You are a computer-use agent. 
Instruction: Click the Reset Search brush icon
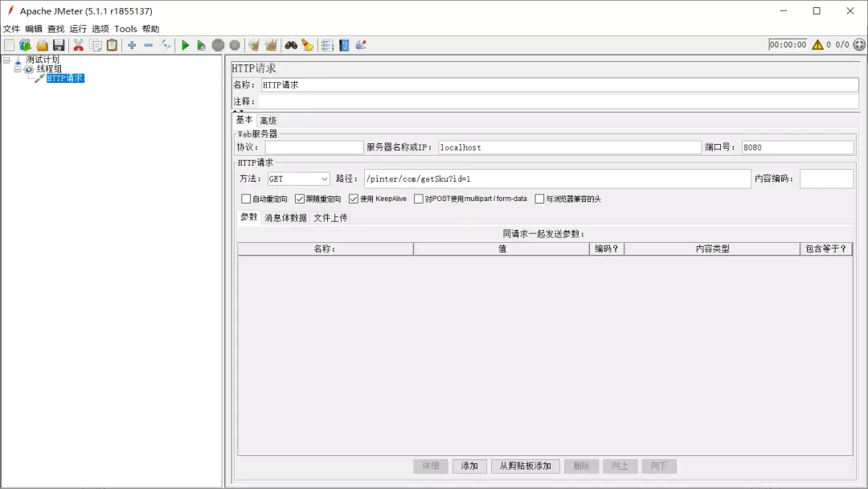[x=307, y=45]
